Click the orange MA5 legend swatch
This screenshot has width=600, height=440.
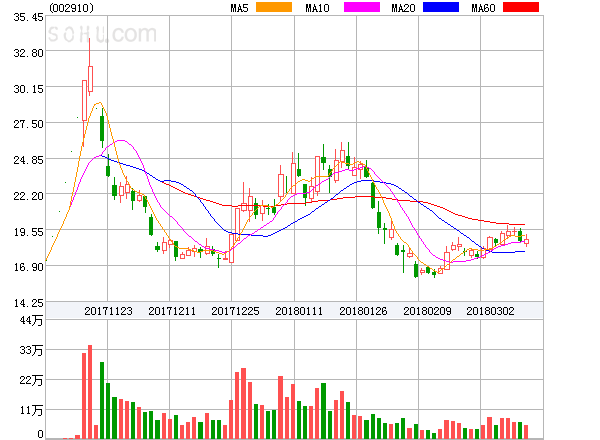[x=274, y=7]
